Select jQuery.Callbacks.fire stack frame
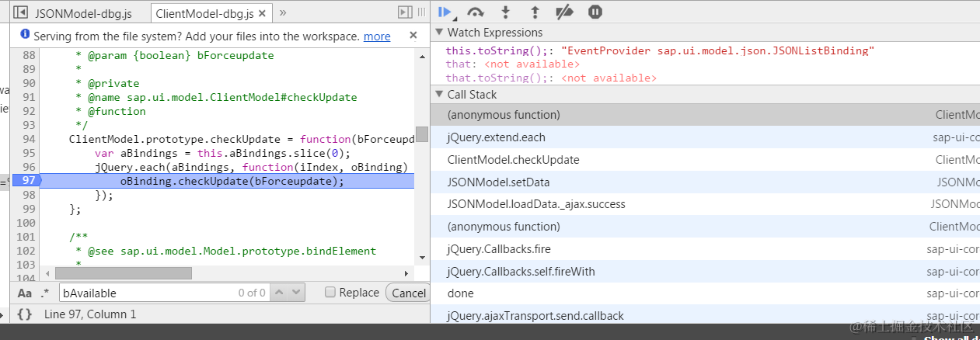The height and width of the screenshot is (340, 980). click(x=705, y=249)
